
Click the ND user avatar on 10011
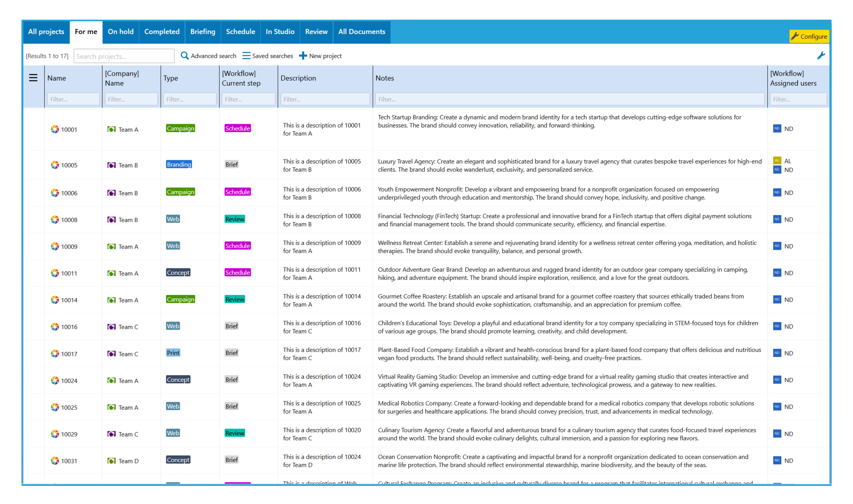(x=777, y=273)
